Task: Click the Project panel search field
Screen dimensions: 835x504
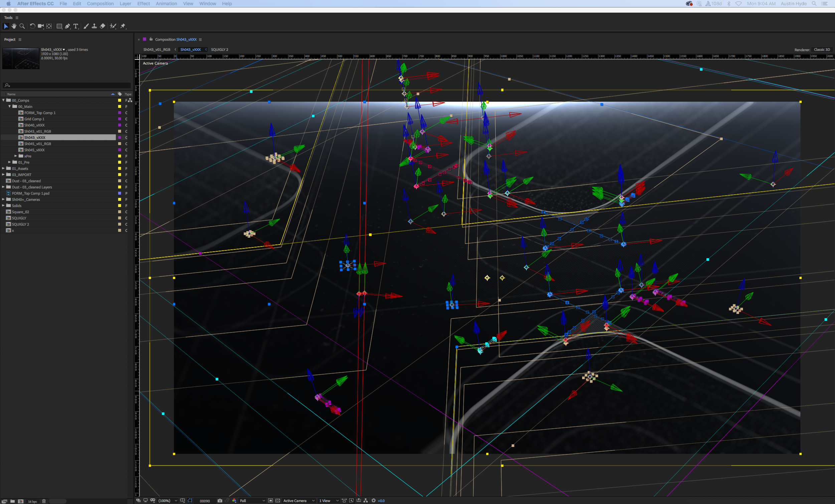Action: coord(66,85)
